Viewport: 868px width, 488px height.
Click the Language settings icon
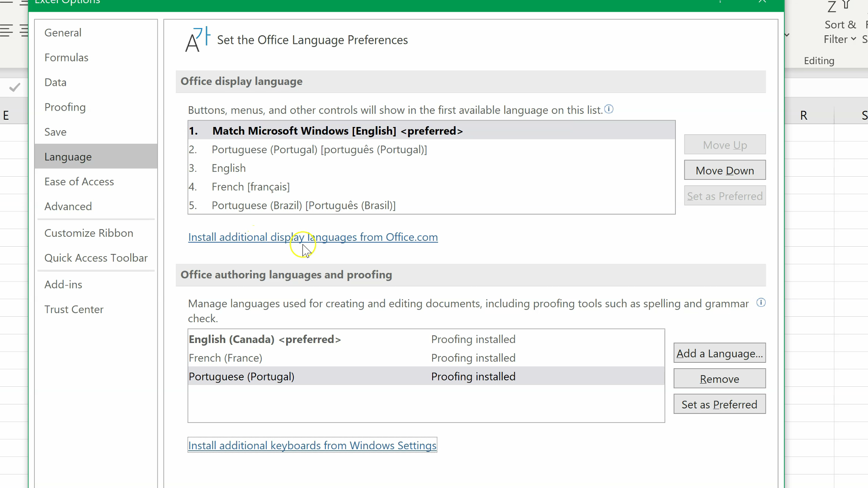(197, 40)
